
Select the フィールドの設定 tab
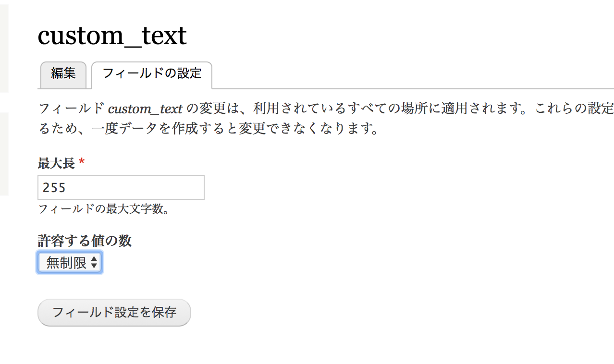[152, 75]
